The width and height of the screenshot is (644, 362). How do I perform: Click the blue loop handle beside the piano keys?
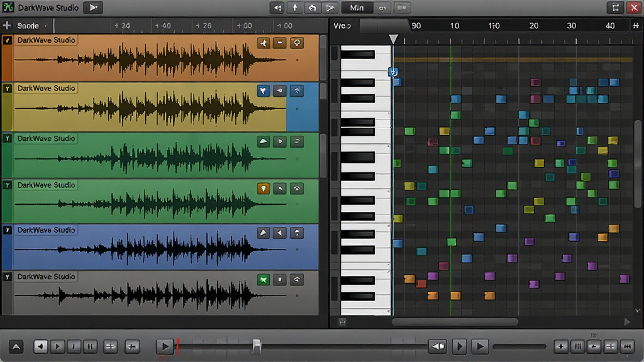(x=393, y=72)
